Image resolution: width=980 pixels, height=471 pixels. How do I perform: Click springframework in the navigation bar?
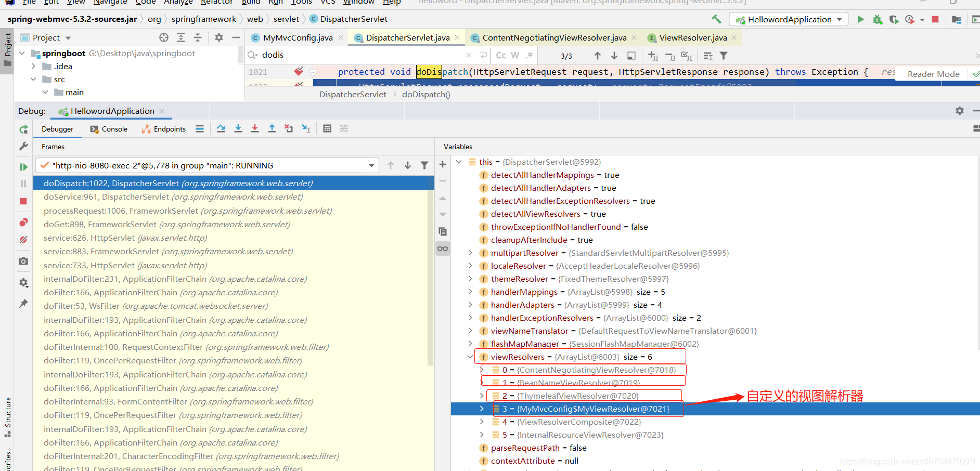click(204, 19)
